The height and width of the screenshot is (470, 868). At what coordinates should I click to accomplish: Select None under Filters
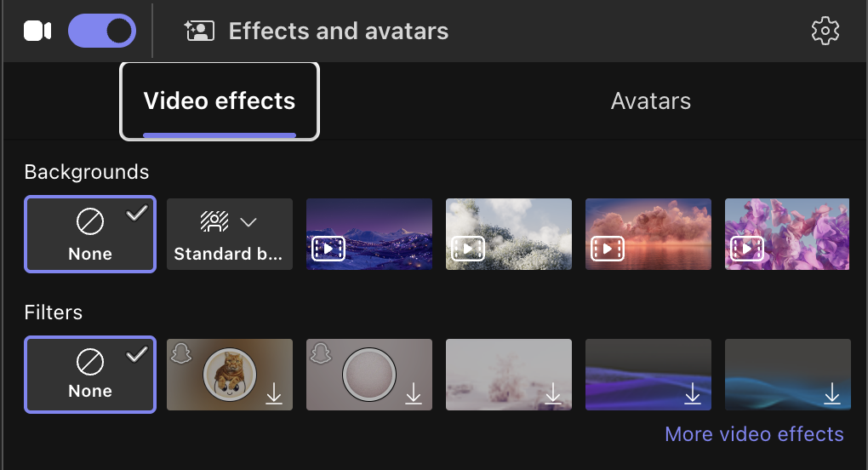(x=90, y=375)
